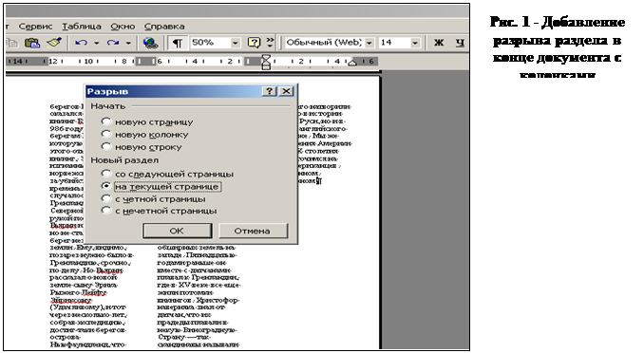Click inside the style name field

pos(324,43)
